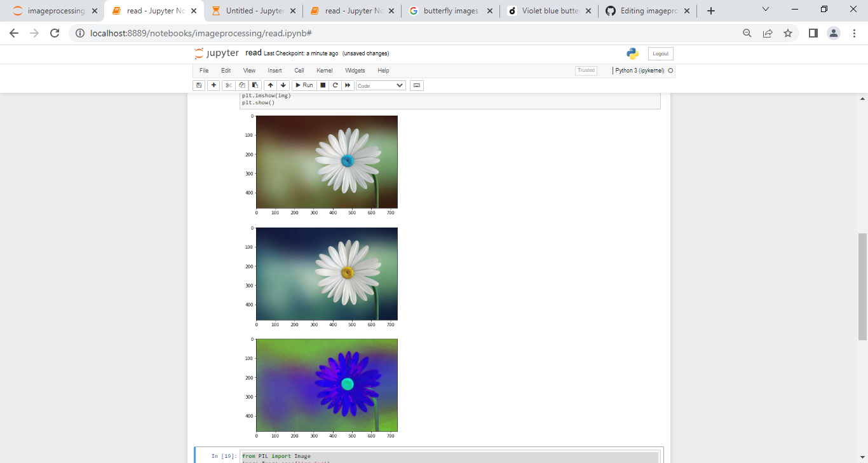868x463 pixels.
Task: Go back to the previous page
Action: pyautogui.click(x=14, y=33)
